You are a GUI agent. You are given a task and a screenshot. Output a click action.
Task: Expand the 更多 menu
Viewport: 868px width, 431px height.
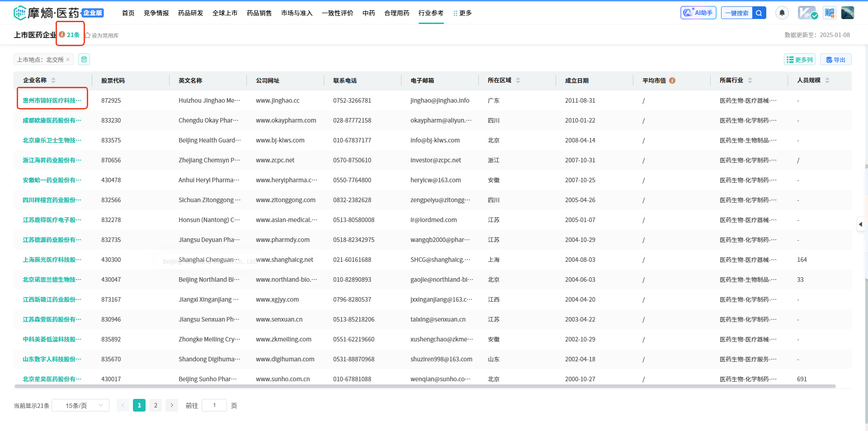click(462, 13)
